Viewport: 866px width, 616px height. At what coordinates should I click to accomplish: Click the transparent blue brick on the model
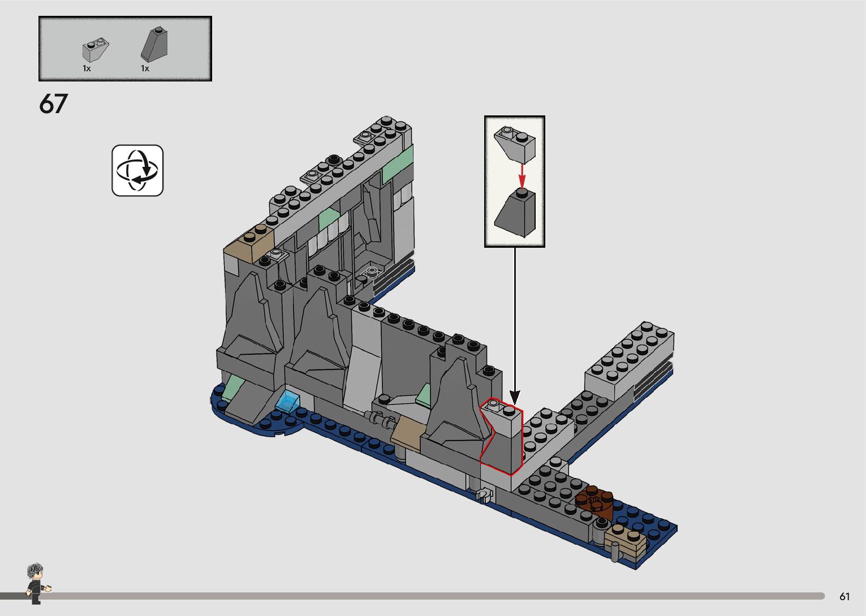coord(288,402)
